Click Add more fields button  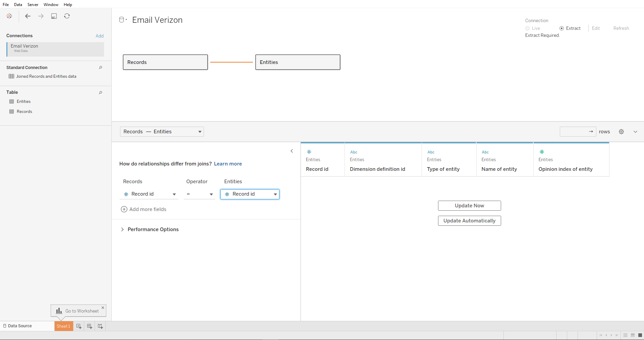tap(144, 209)
